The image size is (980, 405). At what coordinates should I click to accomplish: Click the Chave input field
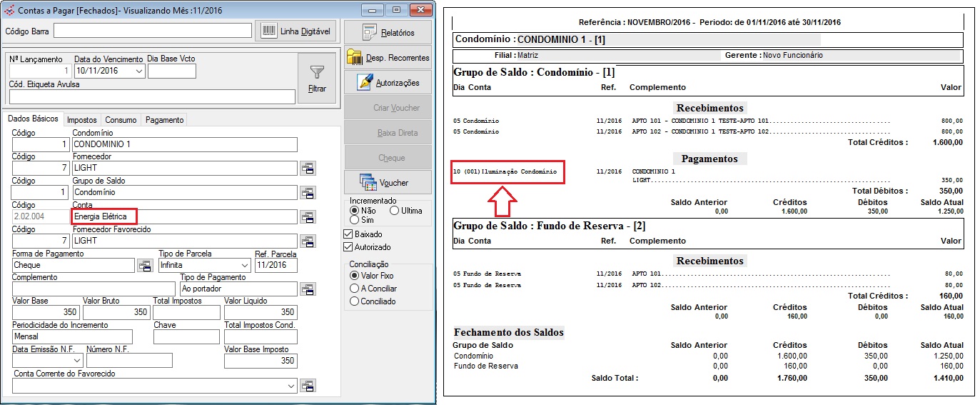click(186, 337)
